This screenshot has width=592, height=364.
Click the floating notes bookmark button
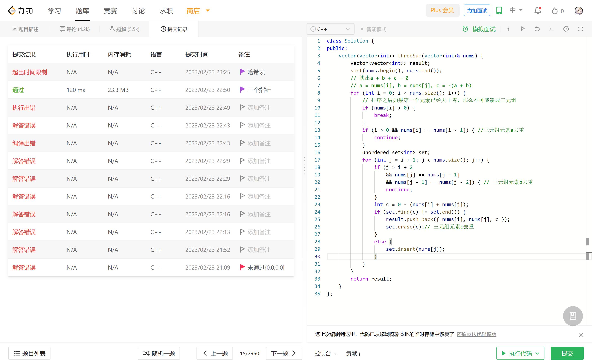tap(573, 316)
